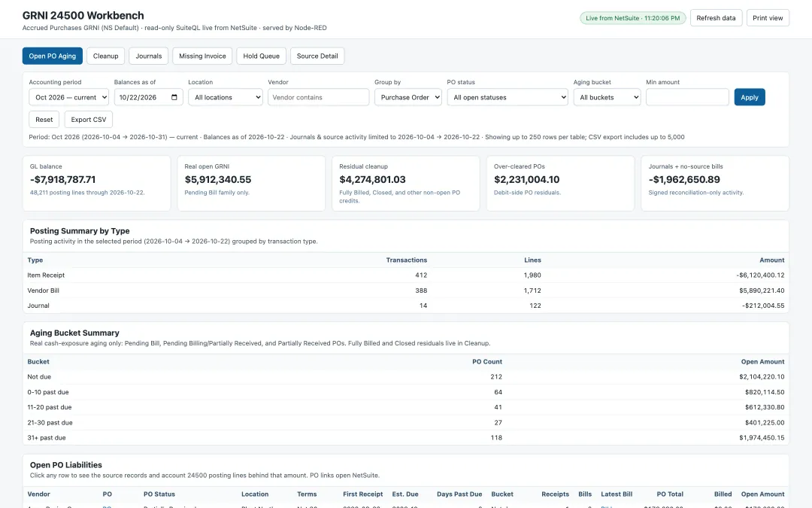Click the PO Total column header

tap(670, 494)
